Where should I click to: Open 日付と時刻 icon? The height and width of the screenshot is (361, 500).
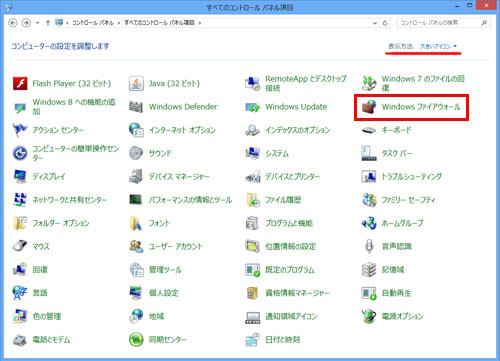click(252, 339)
